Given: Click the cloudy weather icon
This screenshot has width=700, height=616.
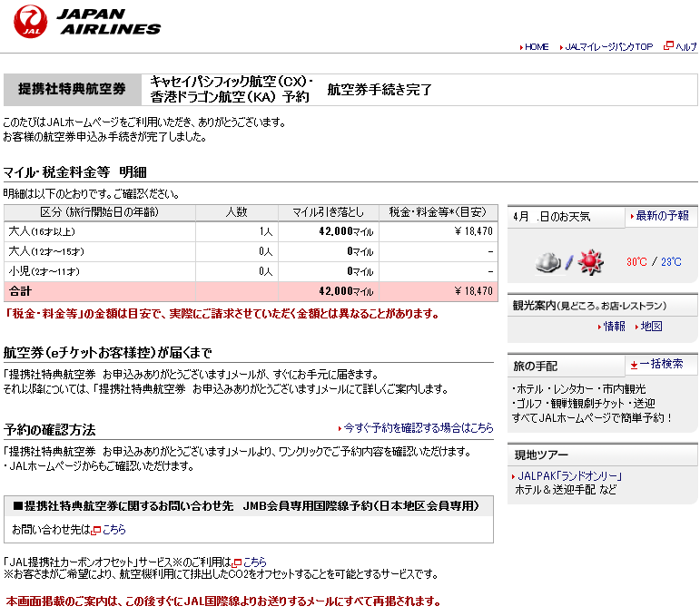Looking at the screenshot, I should coord(548,262).
